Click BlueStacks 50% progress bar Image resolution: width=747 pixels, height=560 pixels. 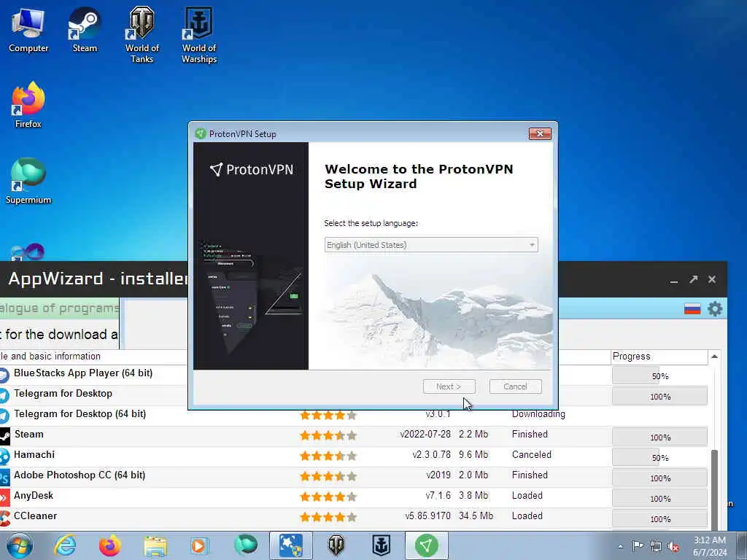point(659,376)
